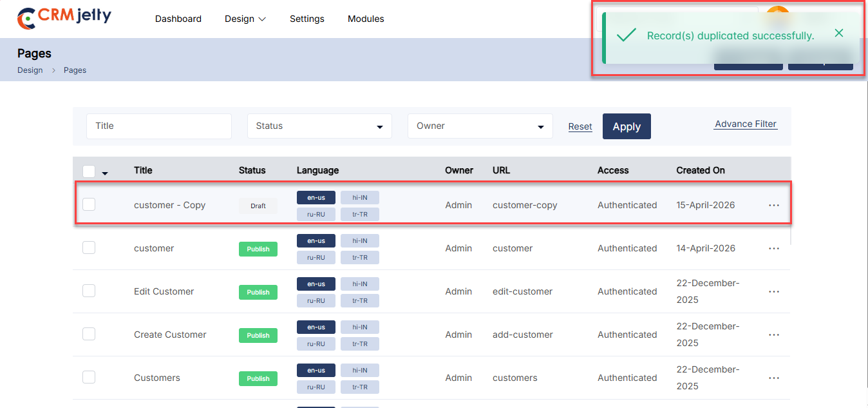Expand the Status filter dropdown

(319, 126)
